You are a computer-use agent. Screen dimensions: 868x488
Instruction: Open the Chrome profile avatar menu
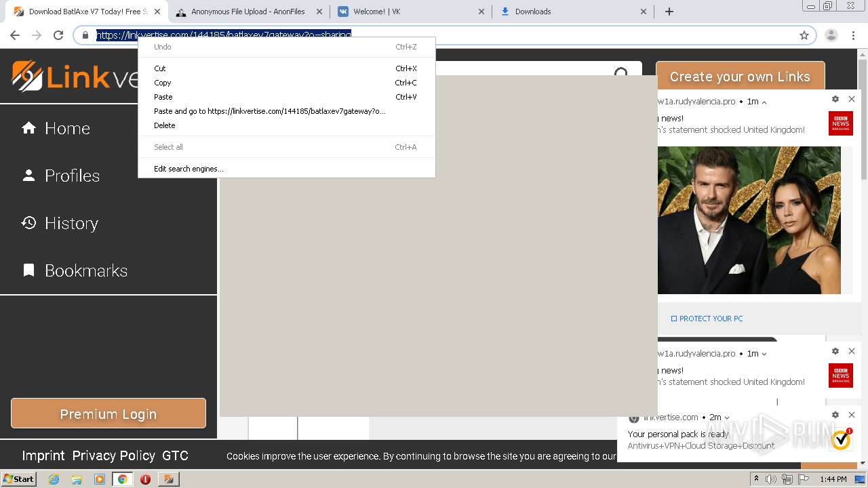pyautogui.click(x=831, y=35)
